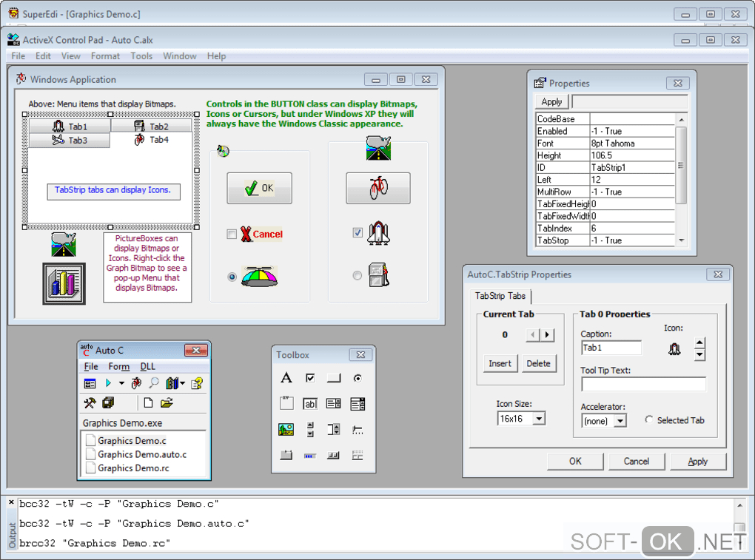The height and width of the screenshot is (560, 755).
Task: Click the bicycle icon in Auto C toolbar
Action: [136, 383]
